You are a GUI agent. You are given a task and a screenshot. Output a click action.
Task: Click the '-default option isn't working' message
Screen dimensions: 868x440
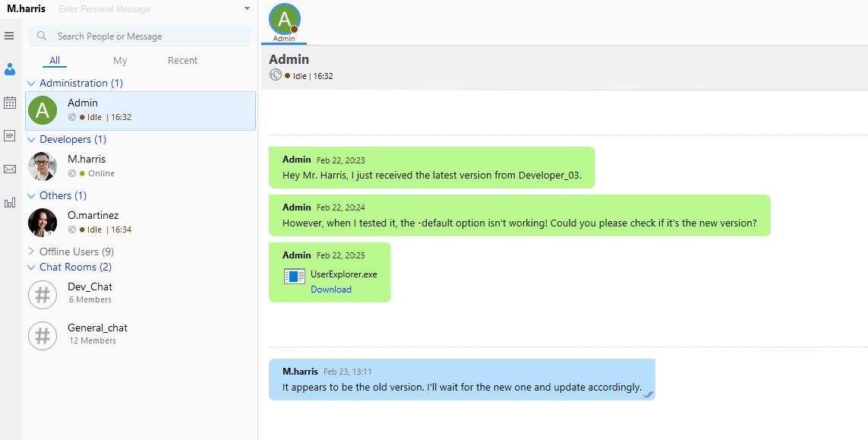coord(519,223)
